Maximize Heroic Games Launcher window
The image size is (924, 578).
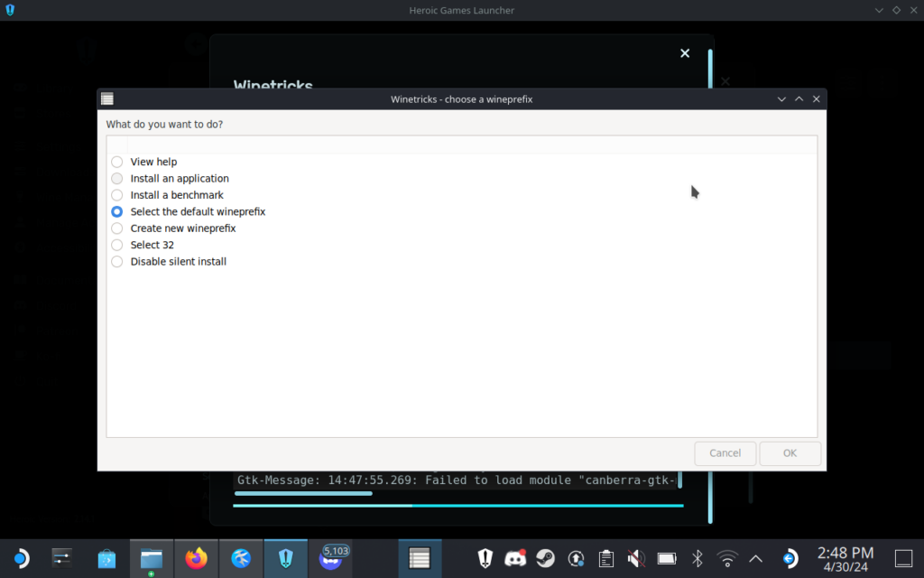(896, 10)
